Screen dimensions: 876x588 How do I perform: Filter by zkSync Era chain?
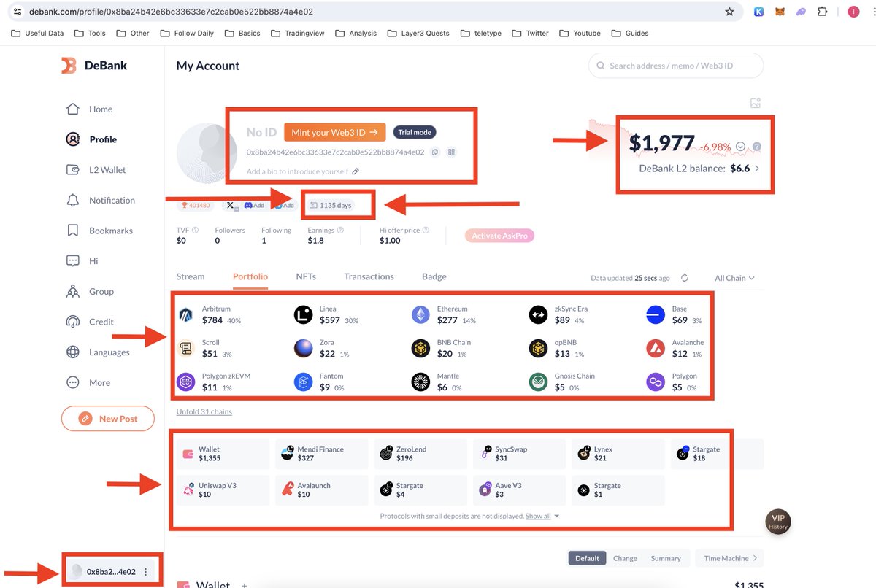click(x=558, y=315)
